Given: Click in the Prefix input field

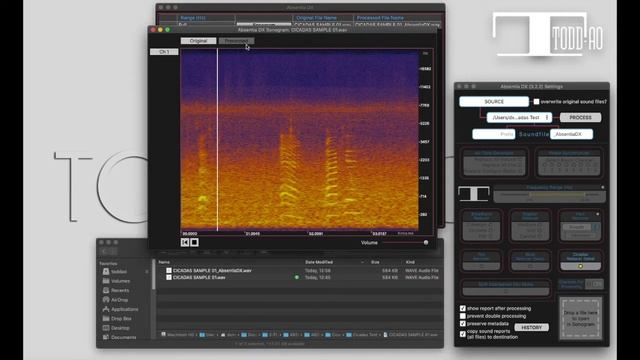Looking at the screenshot, I should point(493,134).
